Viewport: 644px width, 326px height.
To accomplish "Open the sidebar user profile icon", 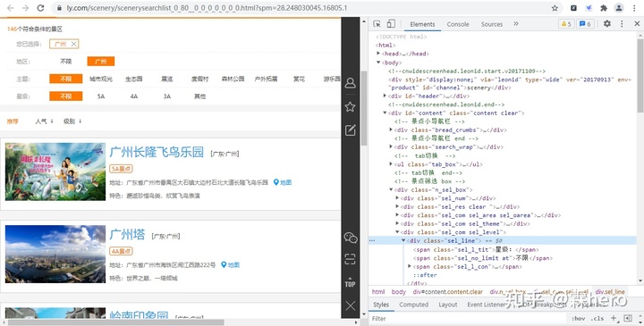I will [350, 83].
